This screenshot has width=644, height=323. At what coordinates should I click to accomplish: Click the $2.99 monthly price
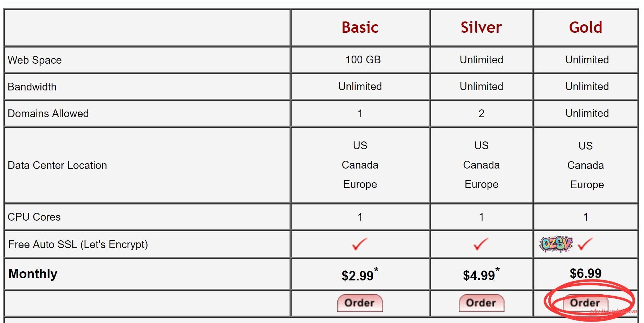pos(358,275)
